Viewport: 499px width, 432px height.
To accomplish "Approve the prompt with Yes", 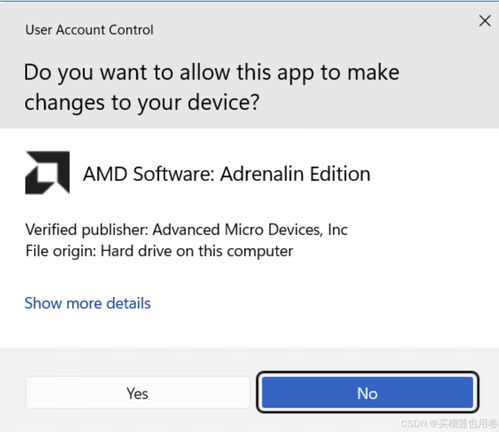I will [x=137, y=393].
